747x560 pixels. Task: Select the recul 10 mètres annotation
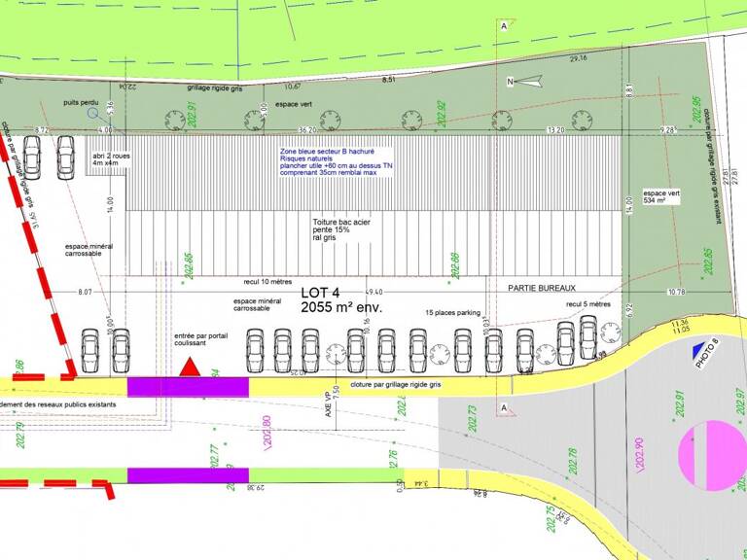pyautogui.click(x=267, y=282)
